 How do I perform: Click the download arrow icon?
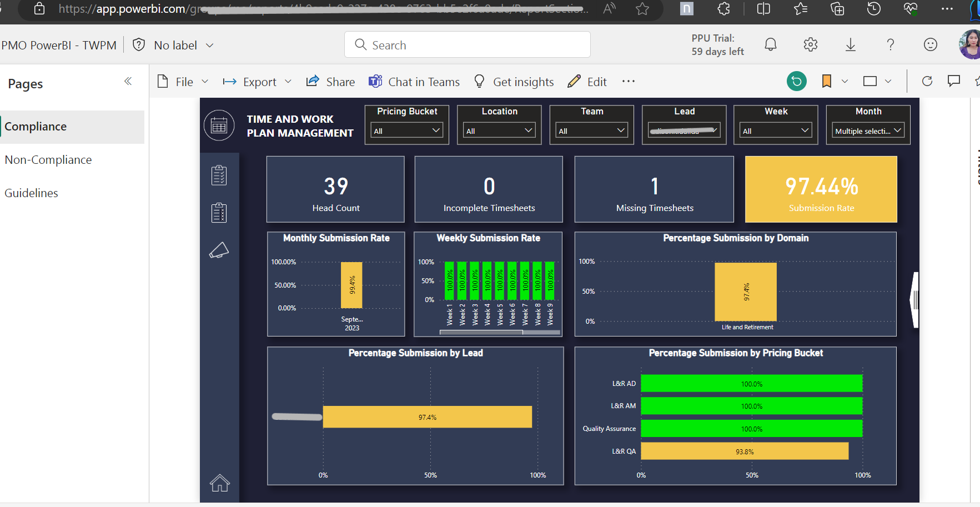(x=850, y=44)
